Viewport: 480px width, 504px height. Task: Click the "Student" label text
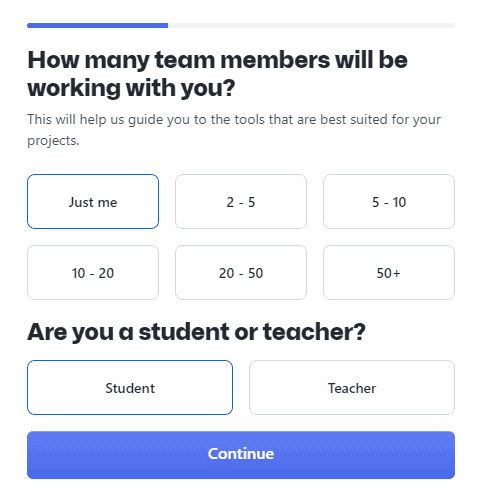(x=130, y=388)
